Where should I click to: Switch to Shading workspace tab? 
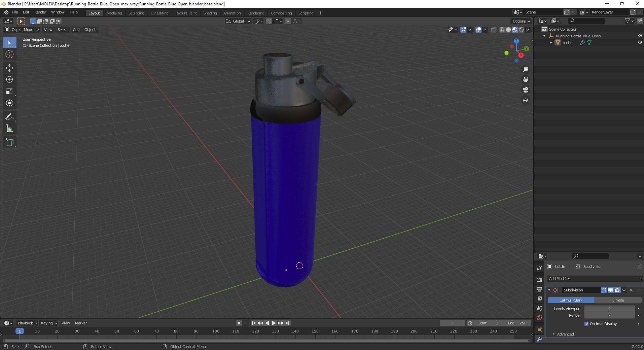click(210, 13)
